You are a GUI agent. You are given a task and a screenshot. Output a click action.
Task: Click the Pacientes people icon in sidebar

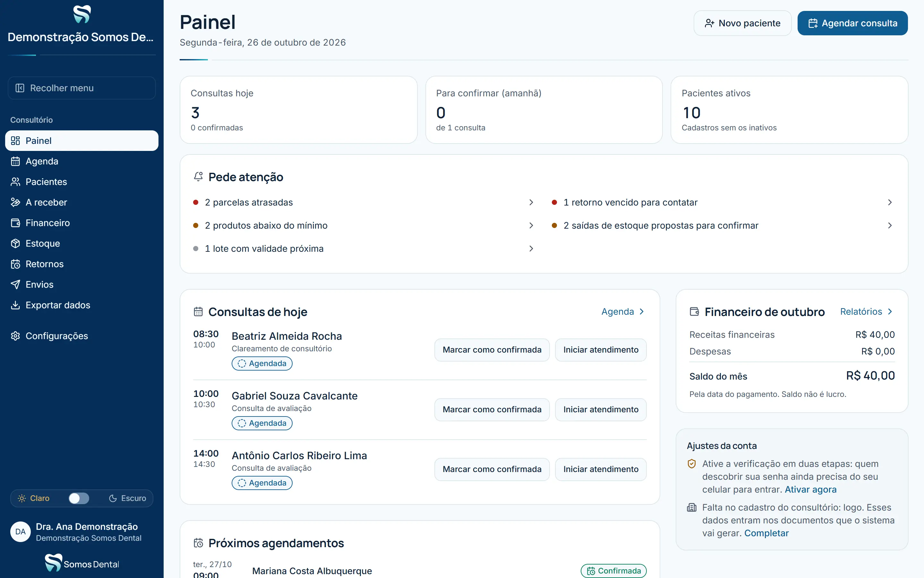15,182
